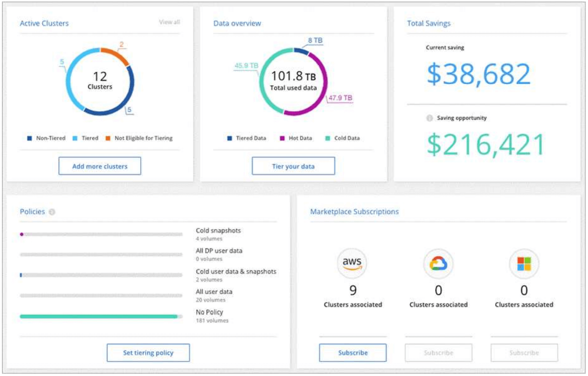Screen dimensions: 588x376
Task: Click the 8 TB tiered data label
Action: pos(315,40)
